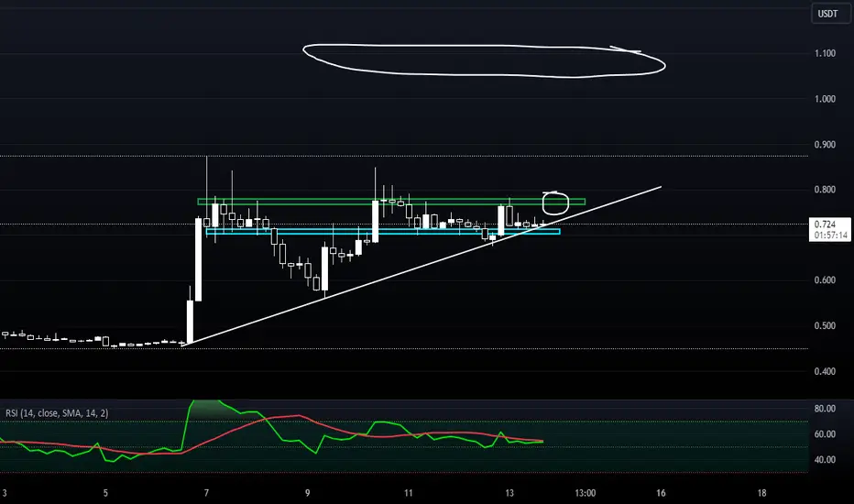Screen dimensions: 854x504
Task: Click the candle countdown timer 01:57:14
Action: tap(831, 236)
